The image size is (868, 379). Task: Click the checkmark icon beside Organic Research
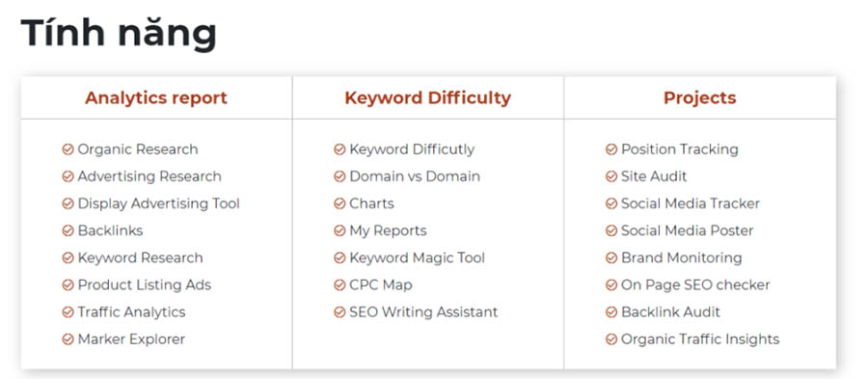[68, 149]
